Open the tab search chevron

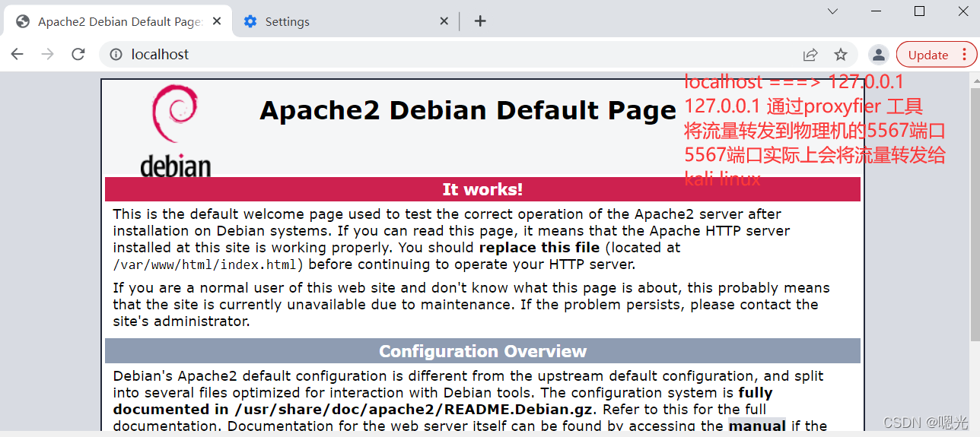click(832, 11)
